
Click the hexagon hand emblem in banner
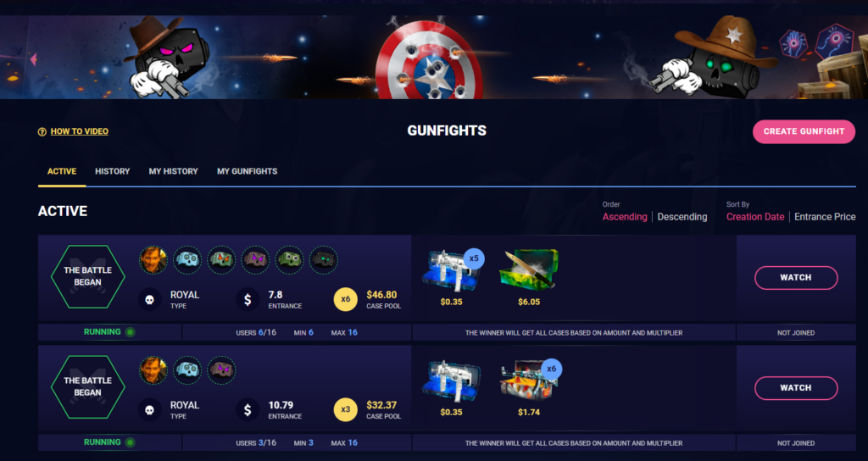793,43
